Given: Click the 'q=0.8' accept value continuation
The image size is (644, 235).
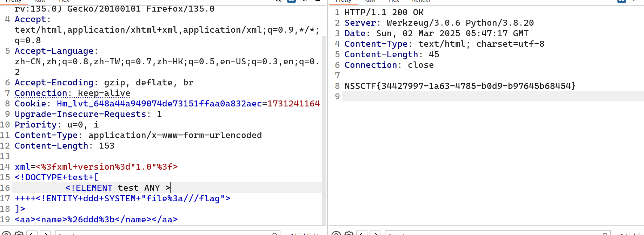Looking at the screenshot, I should pos(28,40).
